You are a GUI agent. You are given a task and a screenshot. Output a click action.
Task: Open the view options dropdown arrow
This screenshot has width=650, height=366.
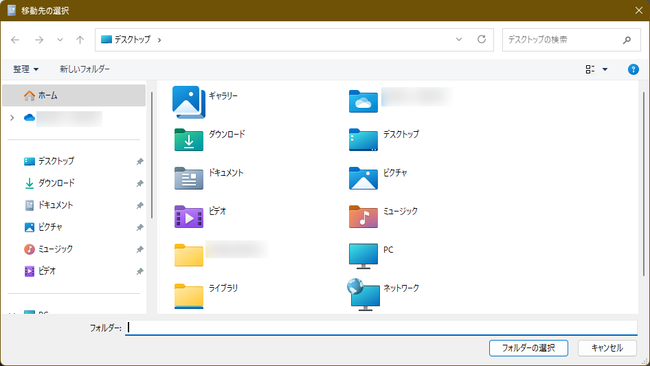coord(605,69)
